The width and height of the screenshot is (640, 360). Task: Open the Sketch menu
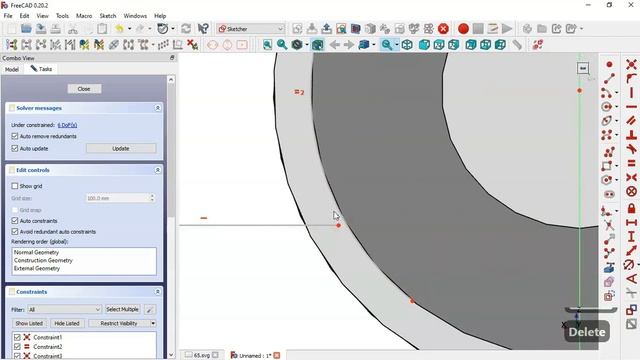pyautogui.click(x=108, y=16)
